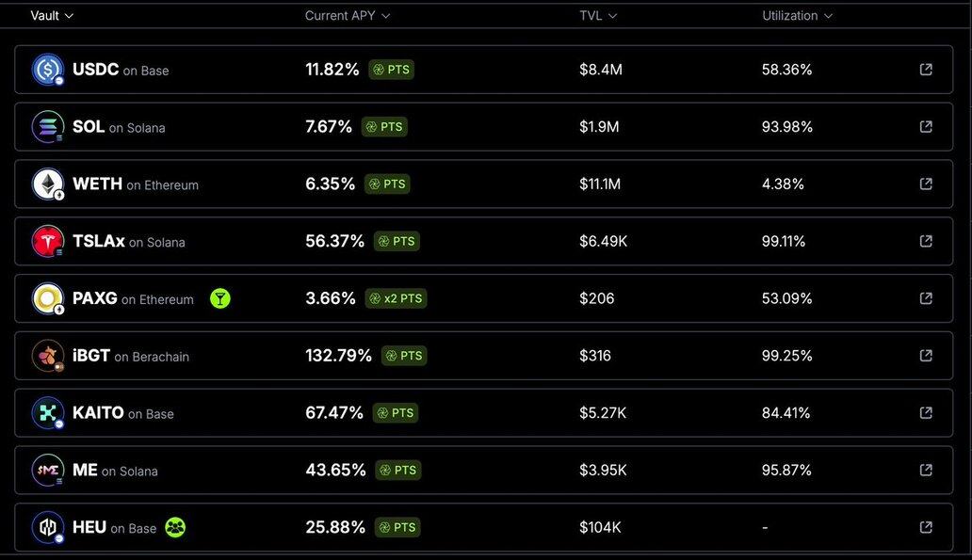Open external link for USDC vault
Image resolution: width=972 pixels, height=560 pixels.
[926, 70]
